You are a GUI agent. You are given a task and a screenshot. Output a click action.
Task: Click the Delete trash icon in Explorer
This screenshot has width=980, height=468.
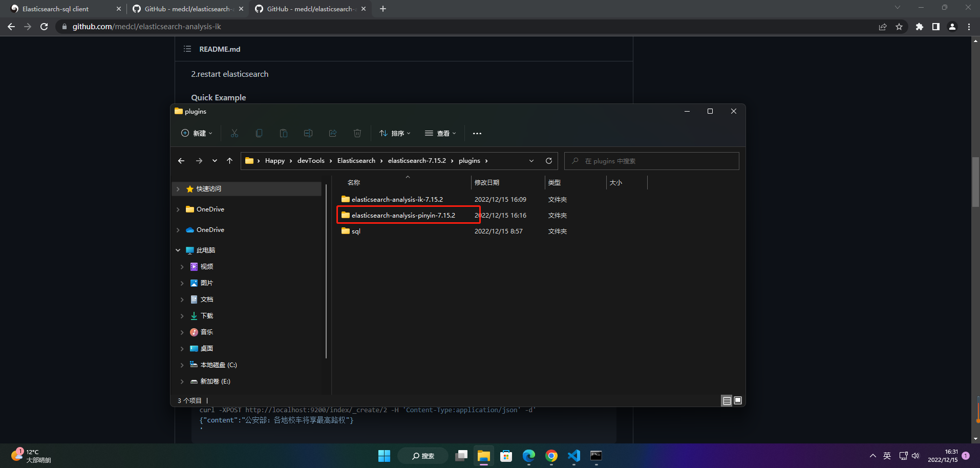point(357,133)
